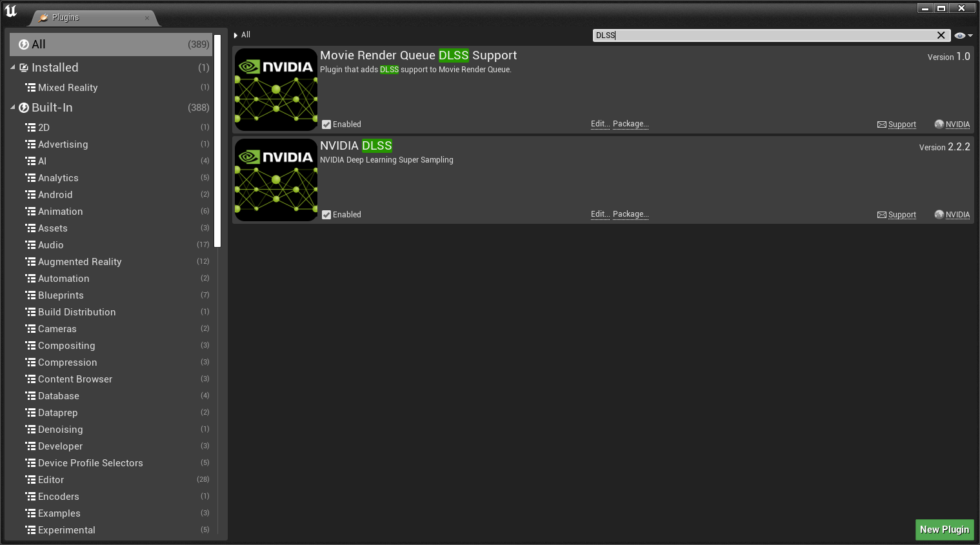The width and height of the screenshot is (980, 545).
Task: Close the Plugins tab
Action: 147,18
